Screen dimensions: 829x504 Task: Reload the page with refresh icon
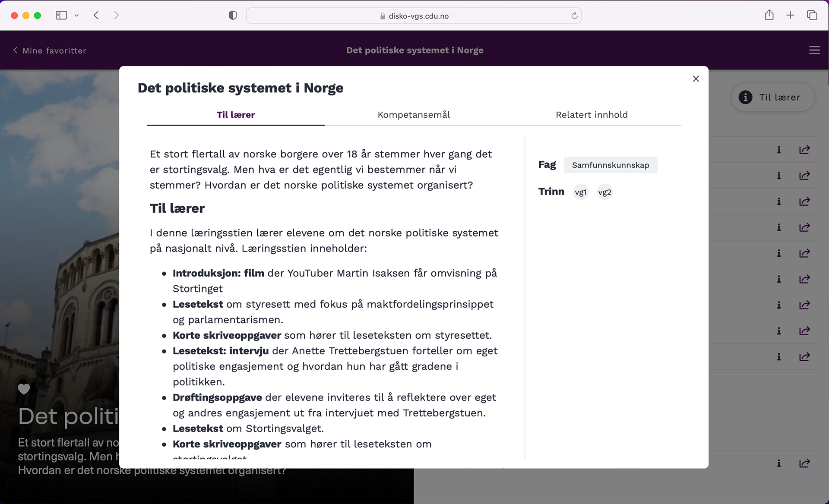coord(574,16)
